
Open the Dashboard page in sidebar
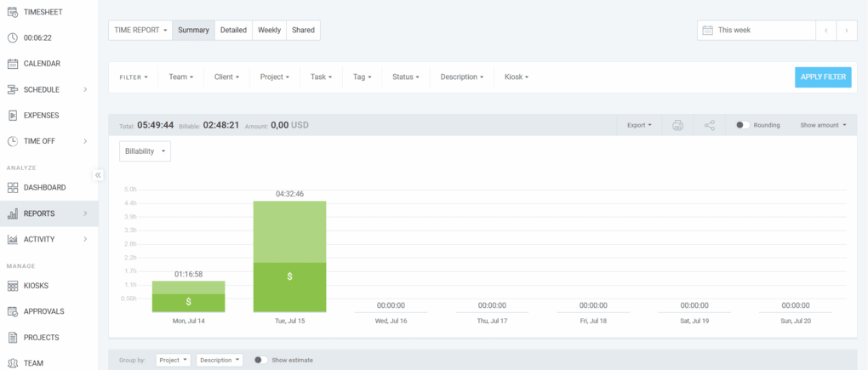pos(44,187)
